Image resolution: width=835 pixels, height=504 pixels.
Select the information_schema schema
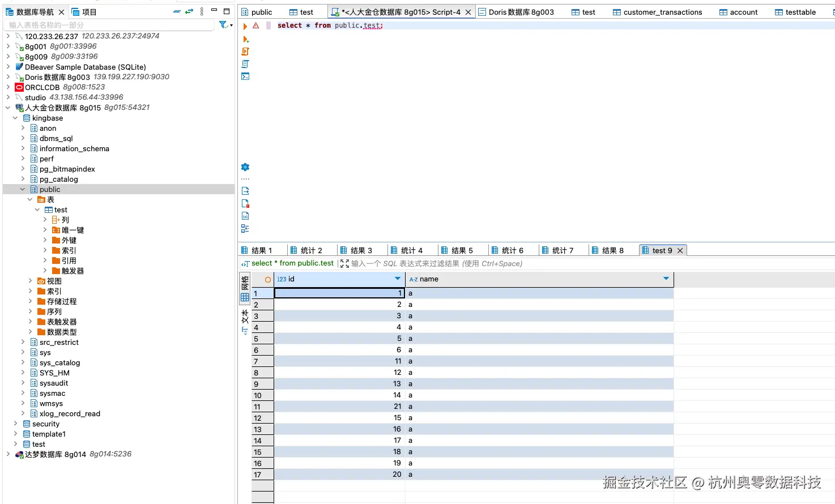click(74, 148)
